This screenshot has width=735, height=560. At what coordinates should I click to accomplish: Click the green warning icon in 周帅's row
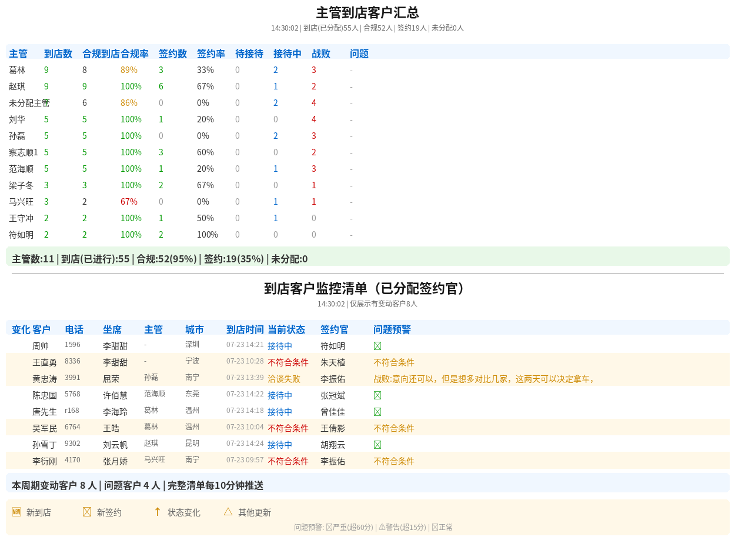[x=377, y=346]
